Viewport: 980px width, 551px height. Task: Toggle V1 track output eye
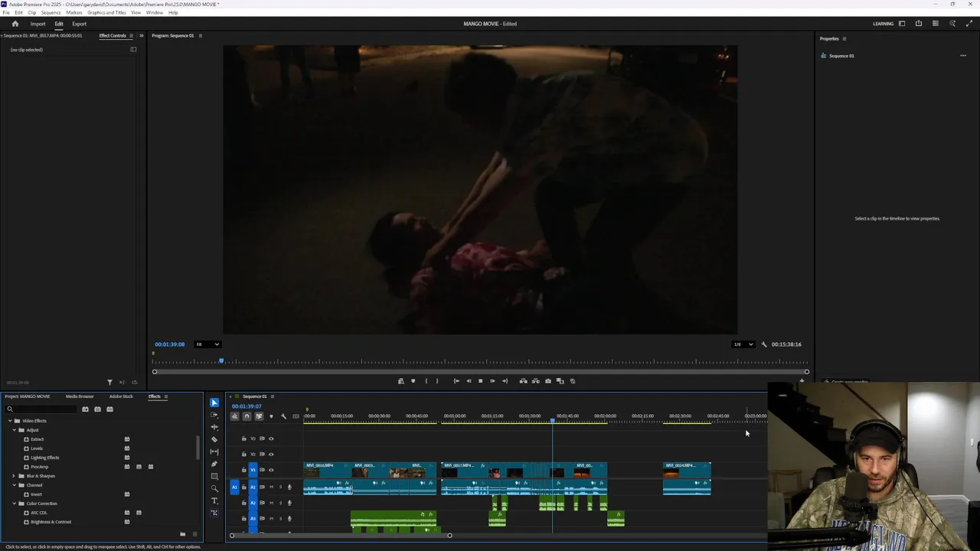271,470
